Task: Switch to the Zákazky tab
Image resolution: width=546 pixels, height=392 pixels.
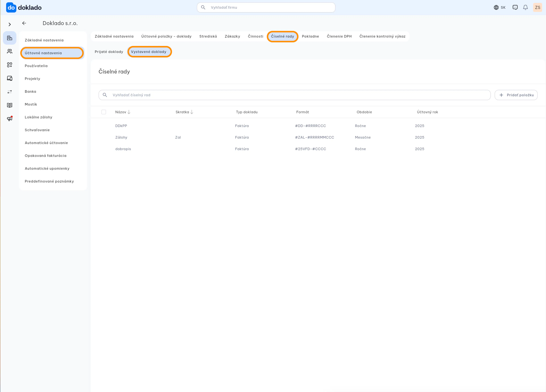Action: [x=232, y=36]
